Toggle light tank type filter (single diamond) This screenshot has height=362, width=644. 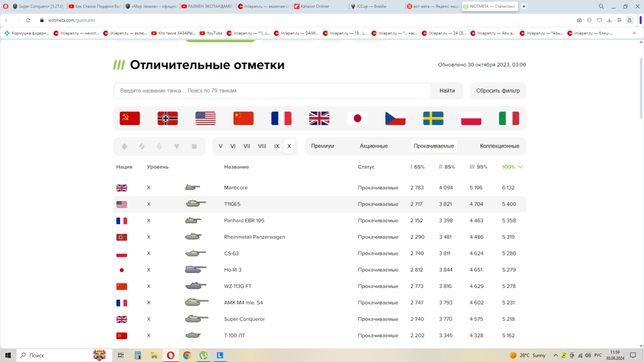125,146
